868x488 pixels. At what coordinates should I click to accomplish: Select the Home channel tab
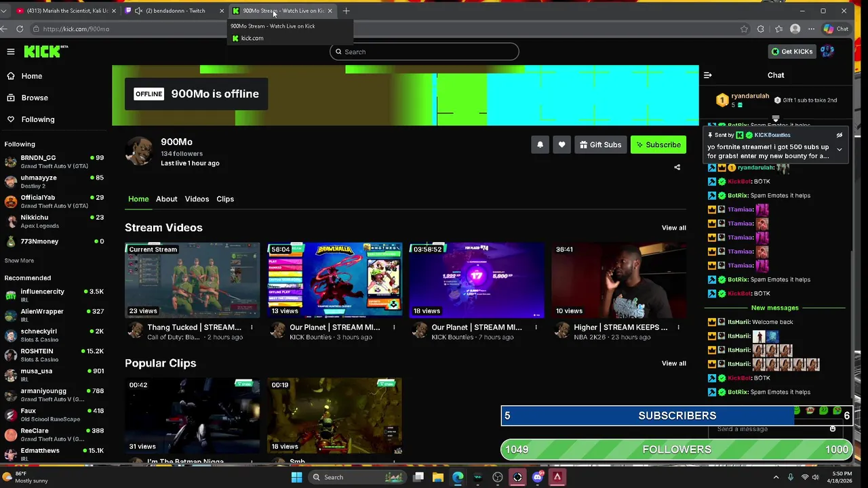pyautogui.click(x=138, y=199)
